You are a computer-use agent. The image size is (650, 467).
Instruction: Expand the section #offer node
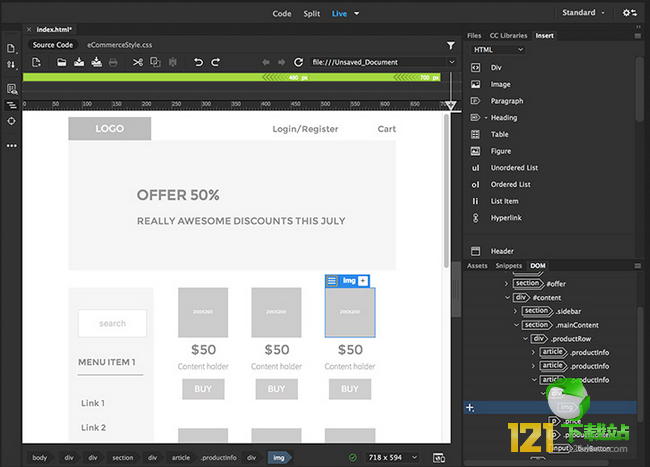pos(506,284)
